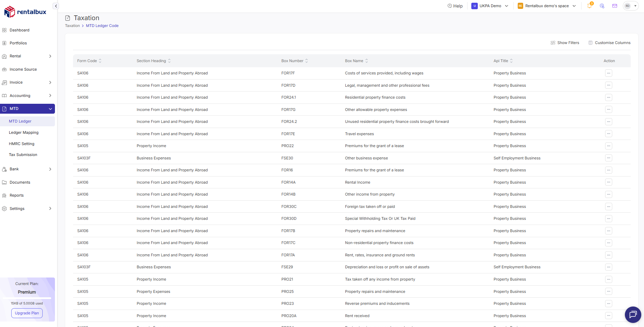The height and width of the screenshot is (327, 644).
Task: Open the notifications bell icon
Action: (589, 6)
